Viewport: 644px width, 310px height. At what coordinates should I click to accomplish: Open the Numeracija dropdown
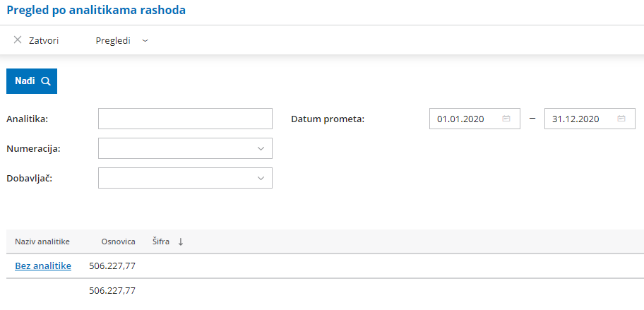point(185,148)
